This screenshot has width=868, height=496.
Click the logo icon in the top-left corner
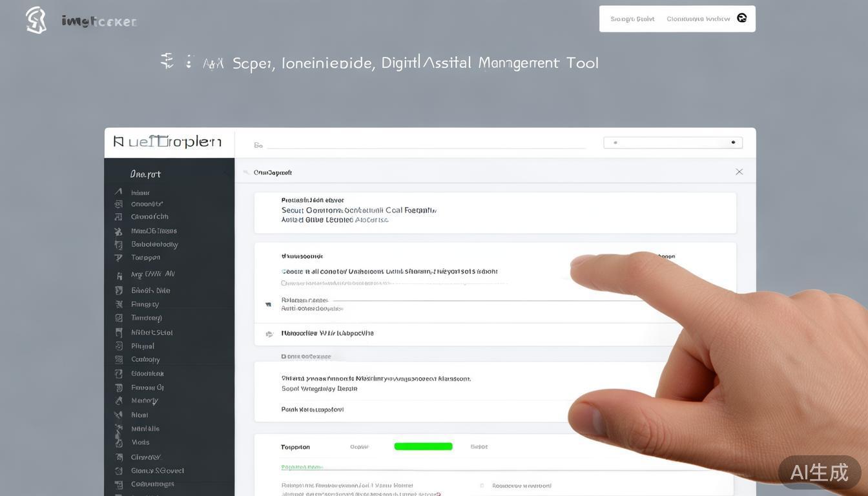tap(36, 20)
